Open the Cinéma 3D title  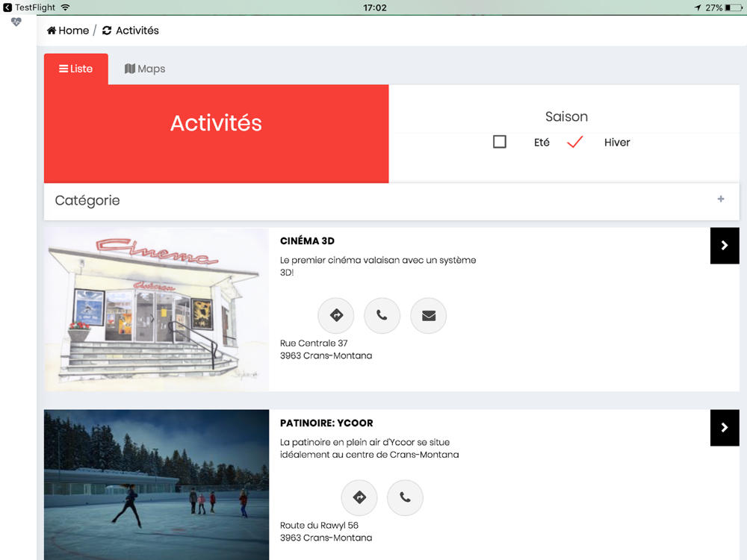307,241
